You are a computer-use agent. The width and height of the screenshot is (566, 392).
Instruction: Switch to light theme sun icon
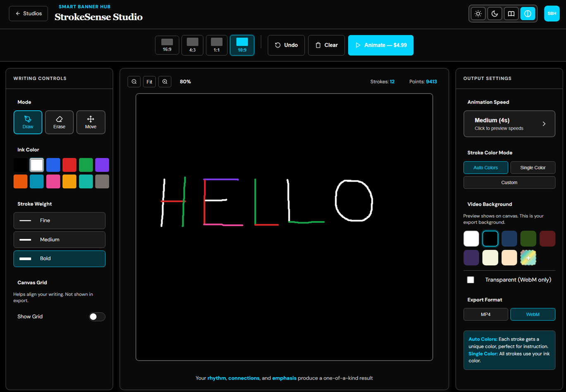[478, 14]
